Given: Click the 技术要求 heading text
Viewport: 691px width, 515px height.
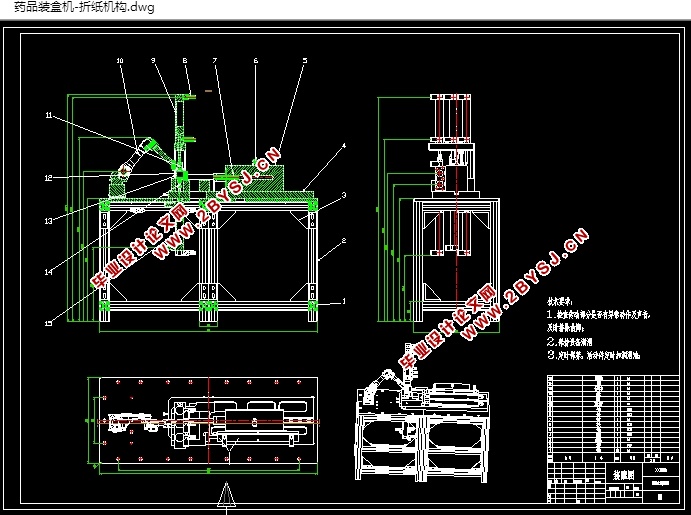Looking at the screenshot, I should tap(560, 302).
